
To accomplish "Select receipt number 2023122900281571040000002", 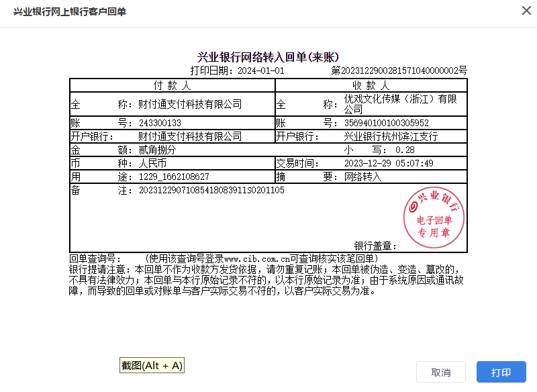I will [x=399, y=70].
